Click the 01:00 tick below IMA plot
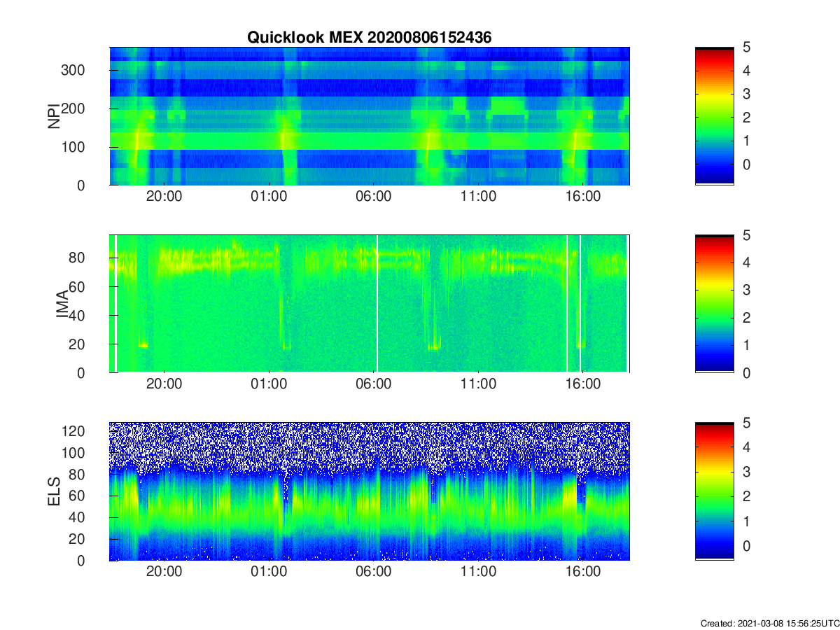The image size is (840, 630). [x=269, y=384]
